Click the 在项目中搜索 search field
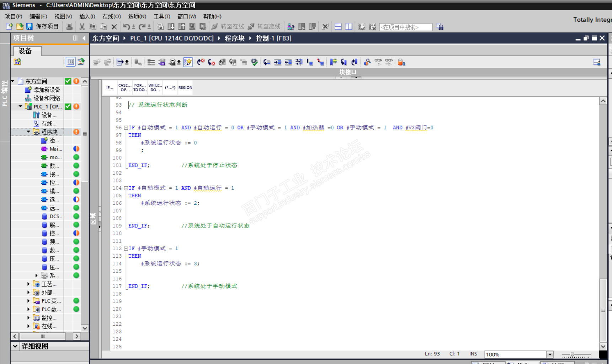Viewport: 612px width, 364px height. tap(406, 27)
